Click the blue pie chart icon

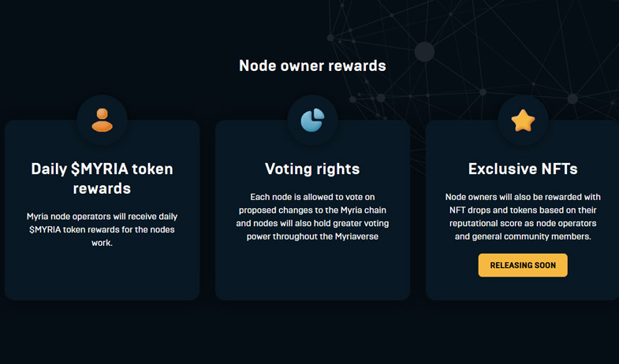313,120
